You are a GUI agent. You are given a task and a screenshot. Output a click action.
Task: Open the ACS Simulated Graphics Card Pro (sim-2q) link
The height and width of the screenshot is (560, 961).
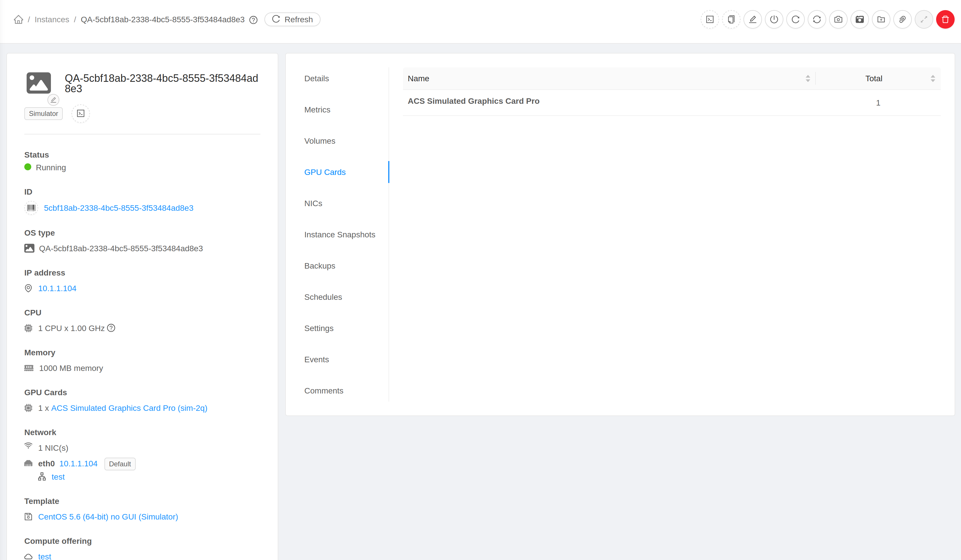tap(129, 408)
